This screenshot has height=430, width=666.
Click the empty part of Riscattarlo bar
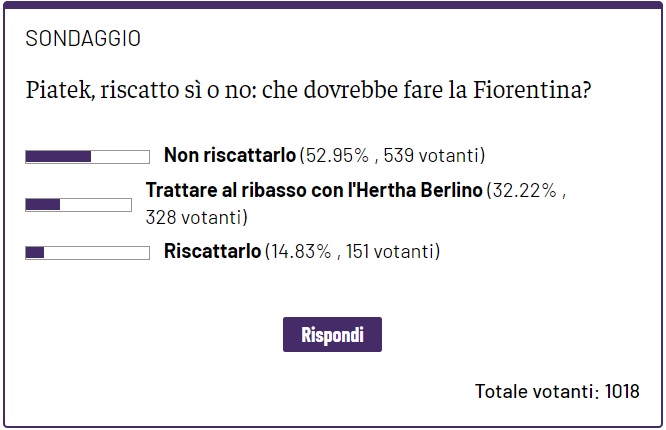[x=96, y=253]
